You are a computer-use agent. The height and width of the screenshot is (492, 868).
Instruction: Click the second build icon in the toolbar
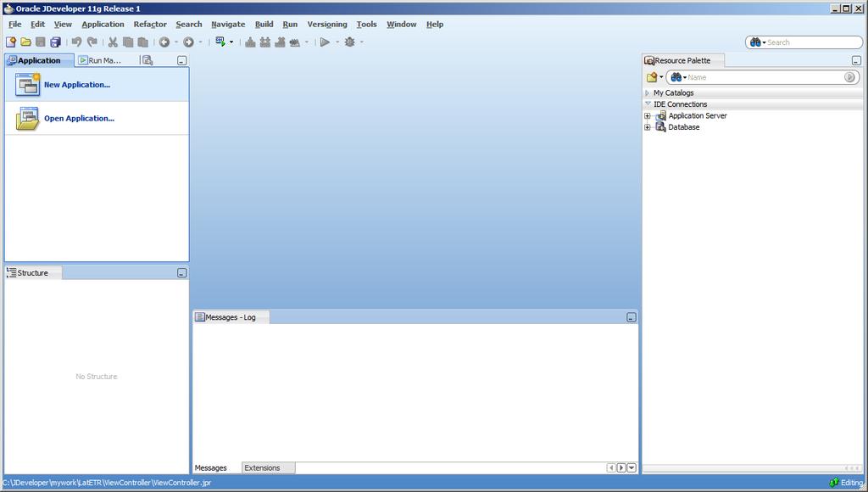(265, 42)
